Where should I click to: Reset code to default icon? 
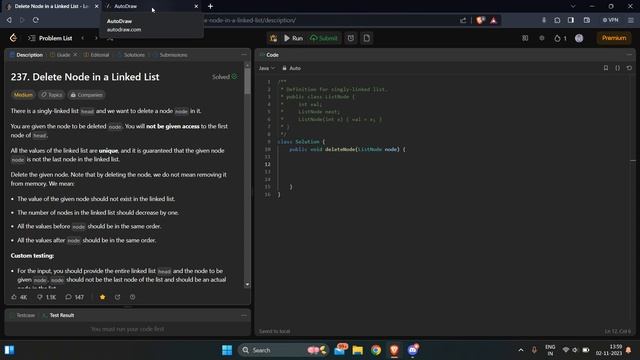629,68
